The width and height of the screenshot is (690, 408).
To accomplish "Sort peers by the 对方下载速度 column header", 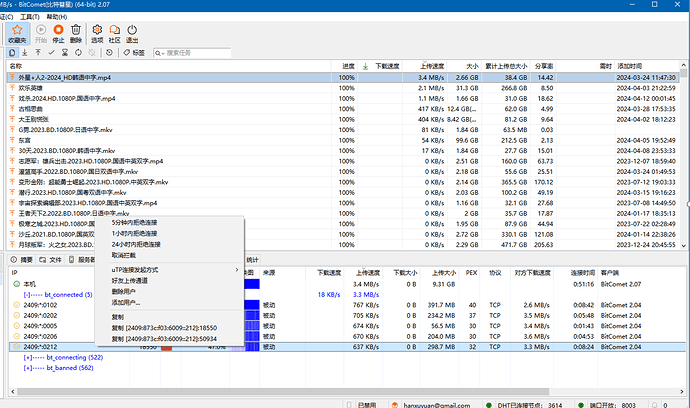I will click(532, 273).
